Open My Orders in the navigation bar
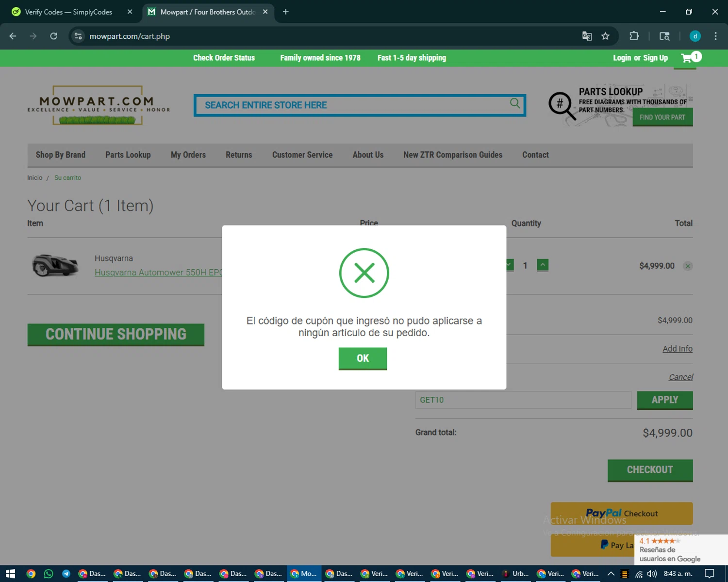The height and width of the screenshot is (582, 728). (x=188, y=155)
